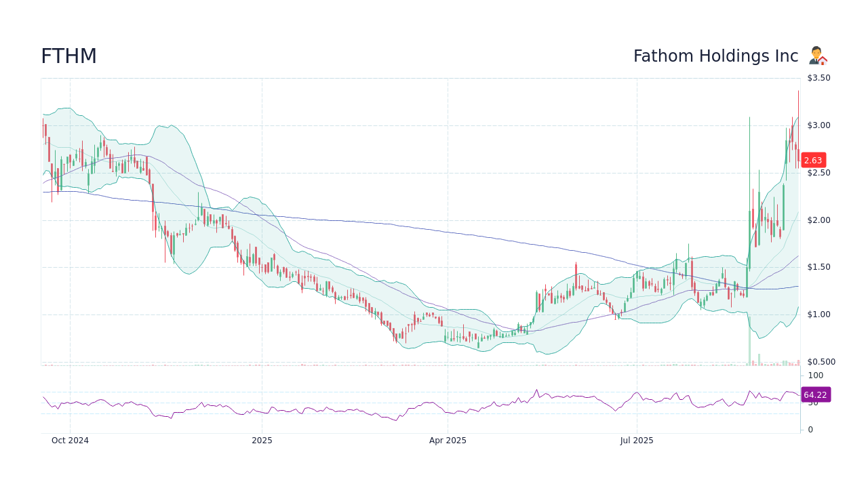
Task: Click the Fathom Holdings Inc company name
Action: click(716, 56)
